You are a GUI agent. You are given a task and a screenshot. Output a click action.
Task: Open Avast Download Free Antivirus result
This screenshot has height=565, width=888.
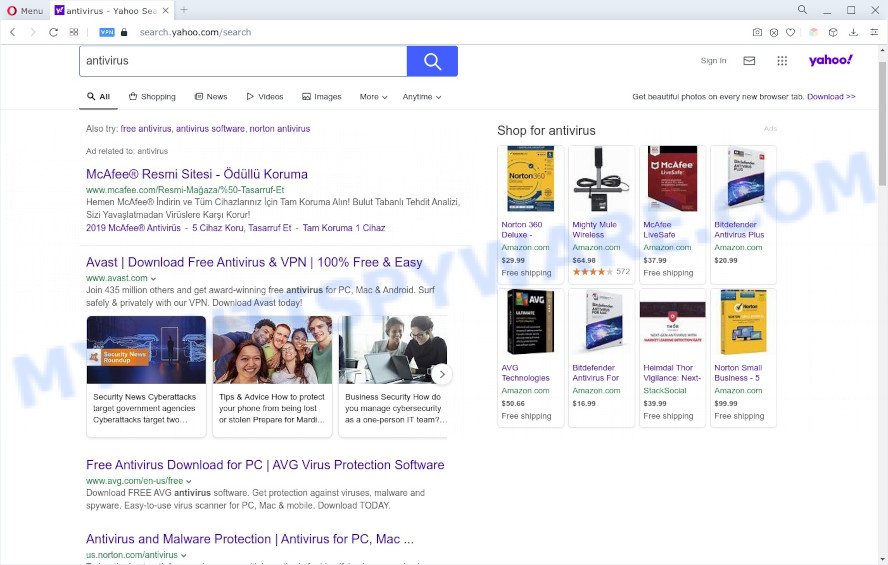pos(254,262)
